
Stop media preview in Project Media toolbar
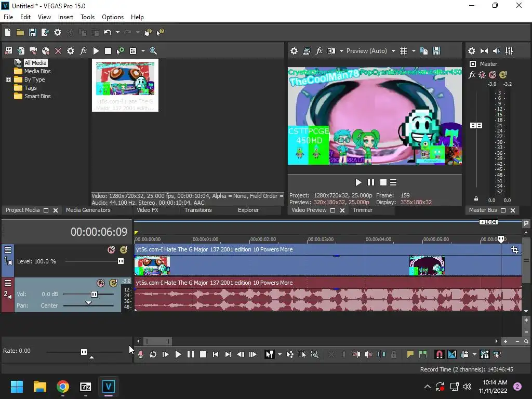click(x=108, y=51)
